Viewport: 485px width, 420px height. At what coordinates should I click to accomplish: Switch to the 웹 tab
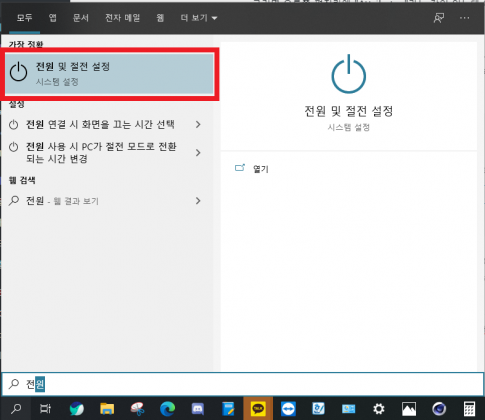160,17
